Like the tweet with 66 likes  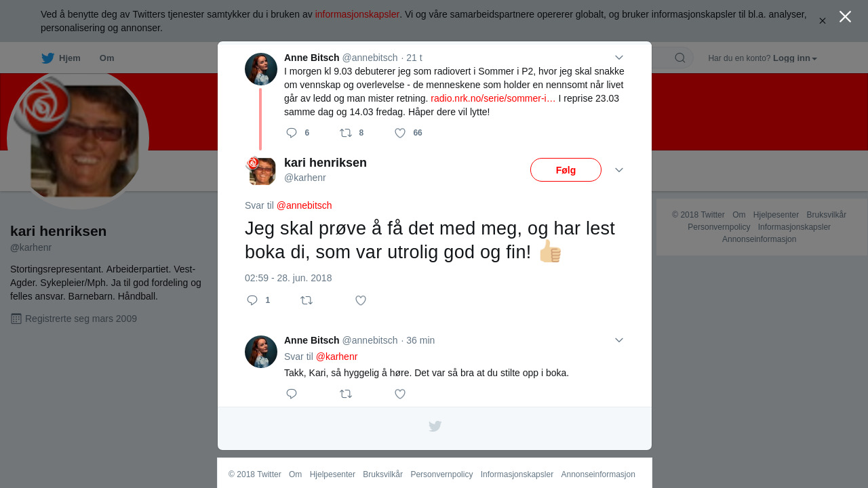(x=400, y=133)
